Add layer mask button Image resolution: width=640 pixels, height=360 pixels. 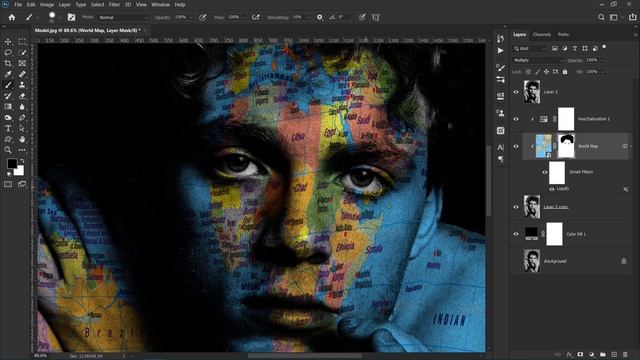(x=580, y=354)
